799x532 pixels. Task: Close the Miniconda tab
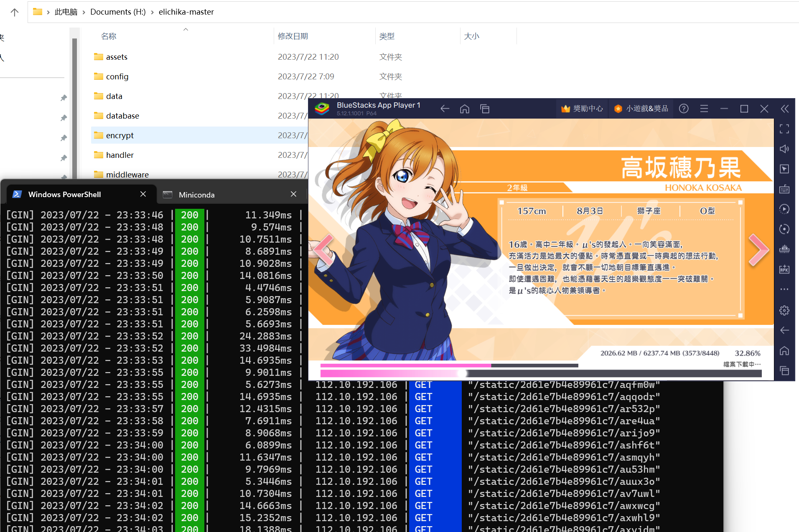tap(293, 194)
